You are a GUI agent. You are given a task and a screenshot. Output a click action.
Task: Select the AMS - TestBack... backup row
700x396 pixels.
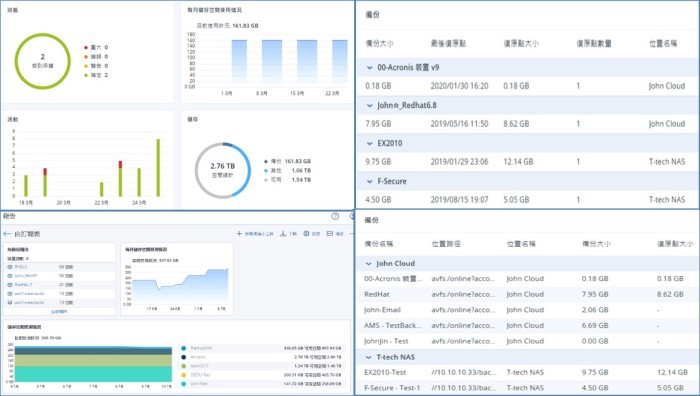(x=528, y=325)
